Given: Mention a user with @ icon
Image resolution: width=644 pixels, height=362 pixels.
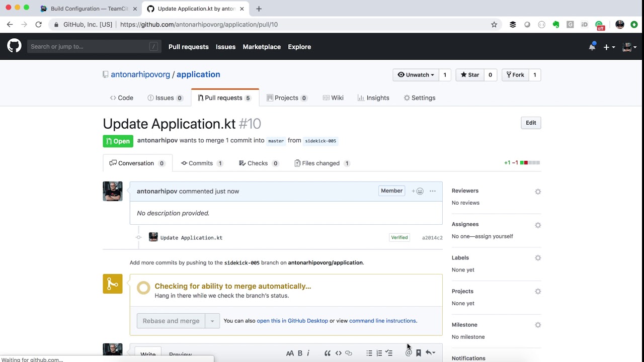Looking at the screenshot, I should [x=409, y=353].
